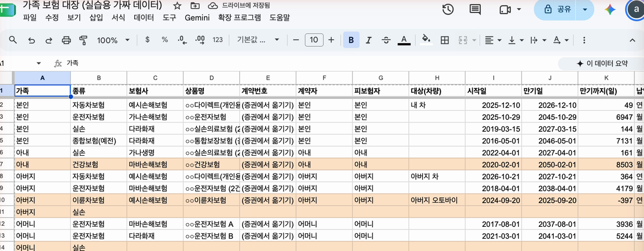
Task: Open horizontal align dropdown
Action: pos(492,40)
